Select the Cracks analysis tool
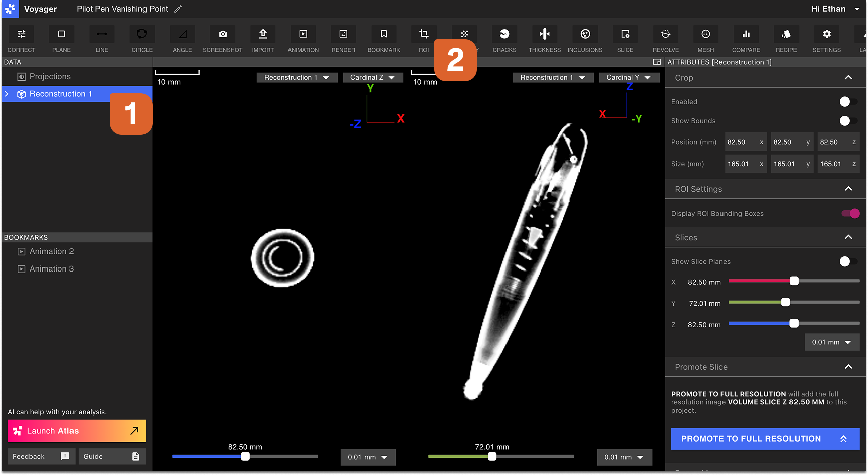This screenshot has height=475, width=868. point(504,39)
